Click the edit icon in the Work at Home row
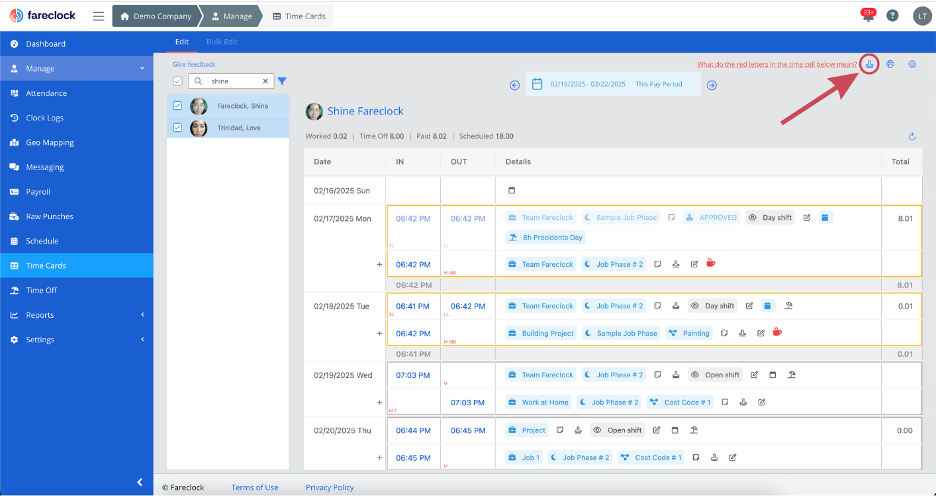Image resolution: width=936 pixels, height=496 pixels. 762,402
